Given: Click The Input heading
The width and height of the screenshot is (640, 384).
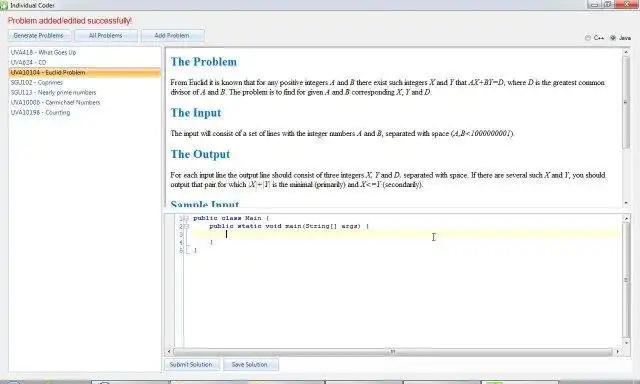Looking at the screenshot, I should (x=196, y=113).
